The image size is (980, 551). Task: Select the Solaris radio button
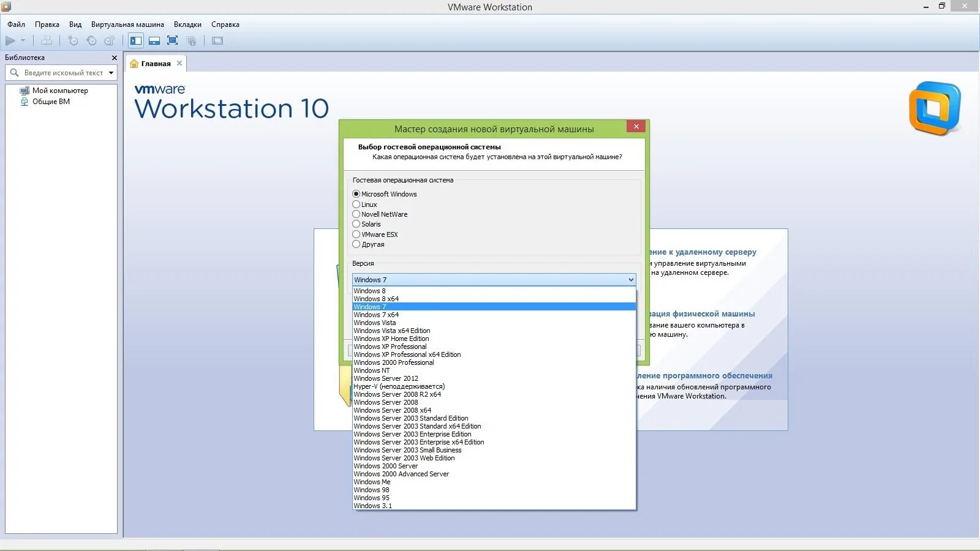click(x=356, y=224)
